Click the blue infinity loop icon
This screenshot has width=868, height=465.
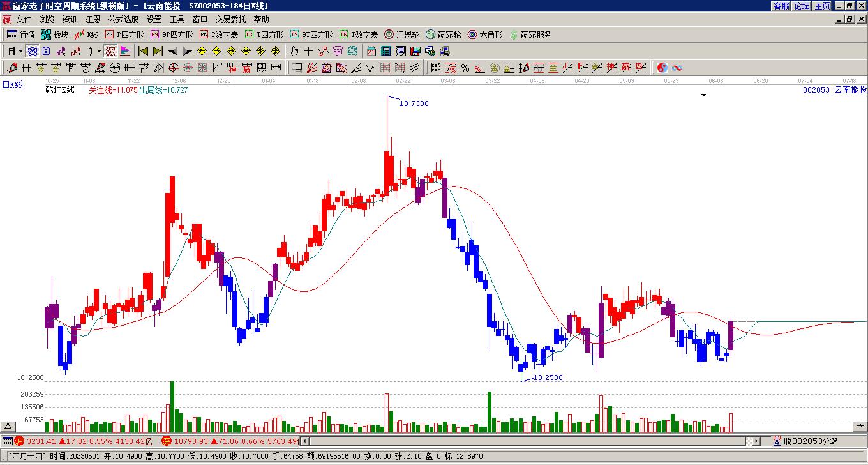(x=677, y=68)
